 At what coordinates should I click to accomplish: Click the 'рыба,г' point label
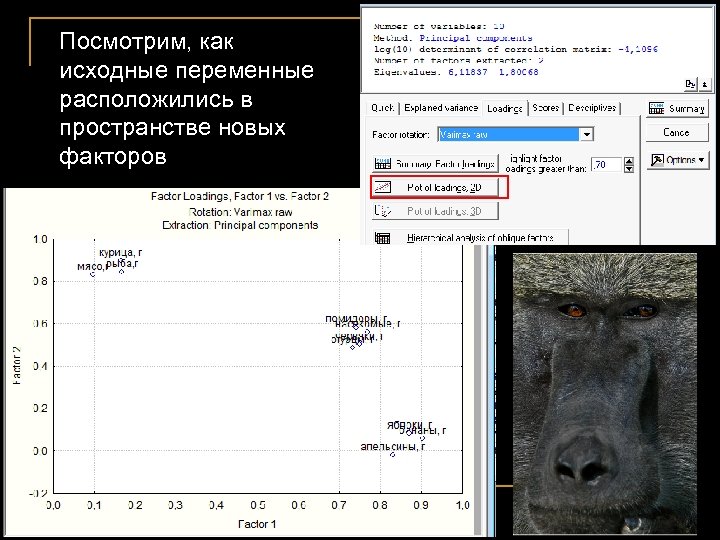(x=122, y=264)
